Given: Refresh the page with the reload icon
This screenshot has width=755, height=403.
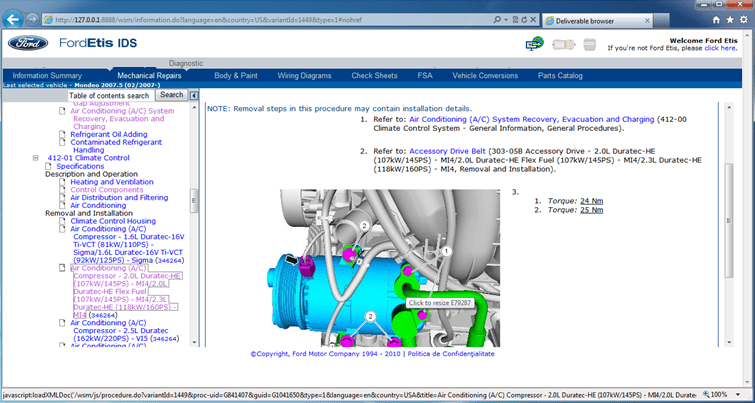Looking at the screenshot, I should 524,20.
